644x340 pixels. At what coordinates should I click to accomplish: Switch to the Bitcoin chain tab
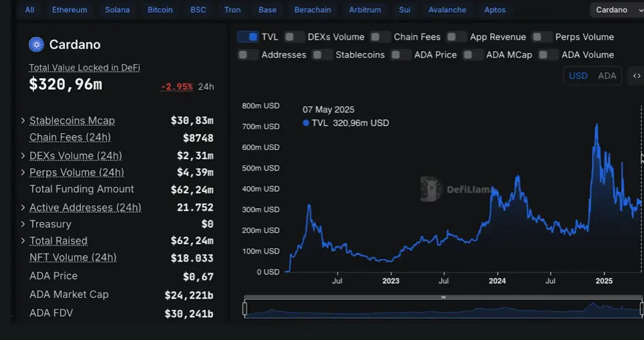click(x=160, y=10)
